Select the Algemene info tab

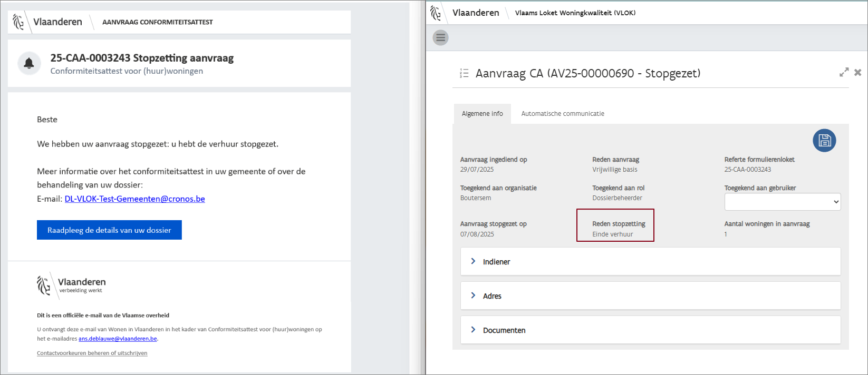click(x=482, y=114)
